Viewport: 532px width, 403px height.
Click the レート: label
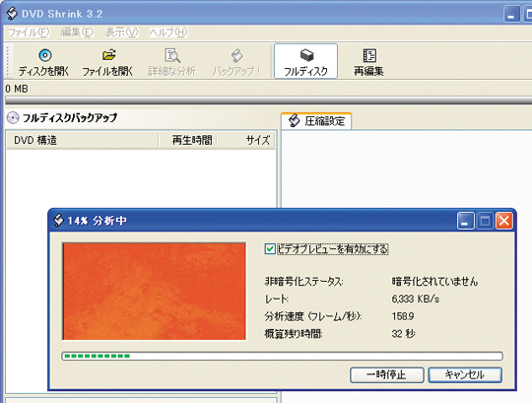(277, 299)
